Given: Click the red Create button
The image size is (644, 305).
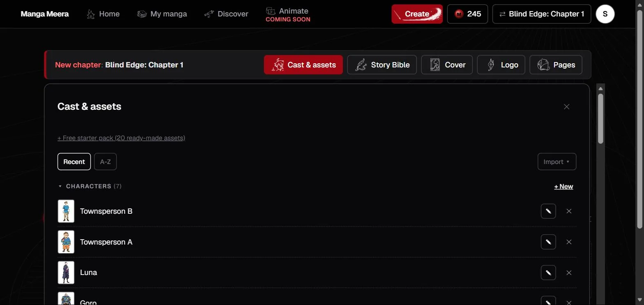Looking at the screenshot, I should 417,14.
